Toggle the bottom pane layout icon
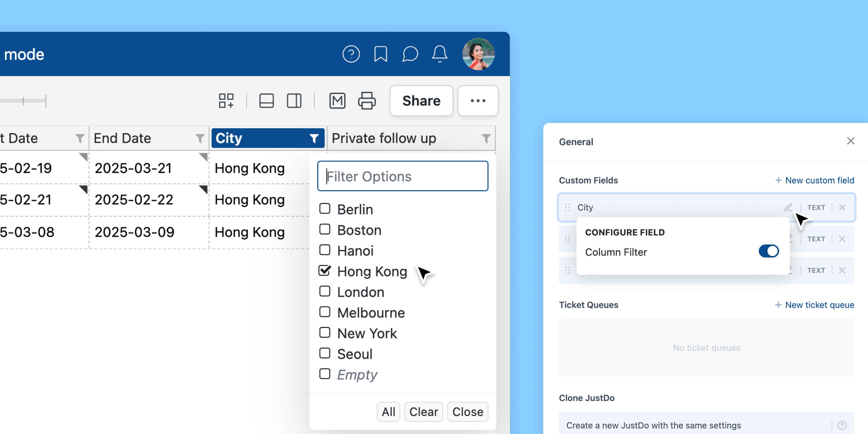 click(266, 101)
